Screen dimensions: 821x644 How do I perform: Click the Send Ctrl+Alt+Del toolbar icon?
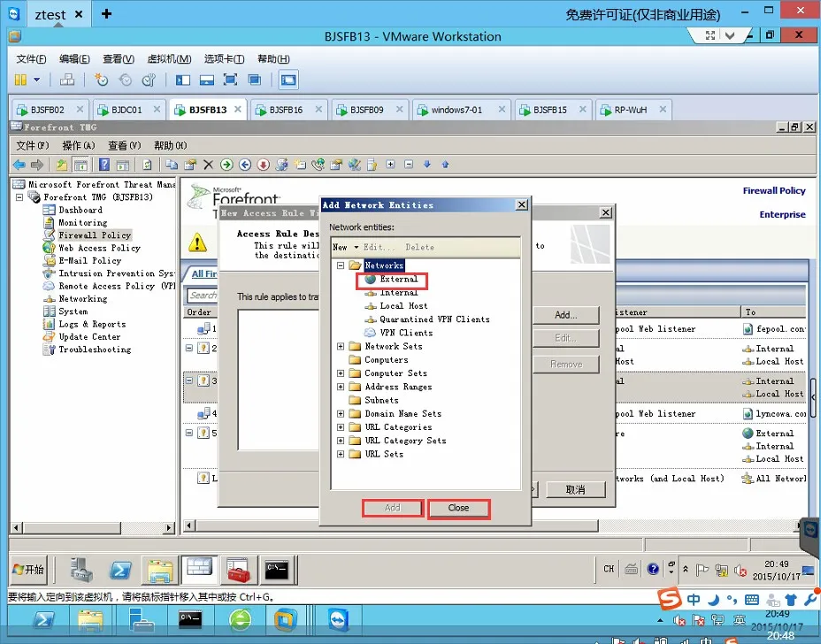coord(67,80)
